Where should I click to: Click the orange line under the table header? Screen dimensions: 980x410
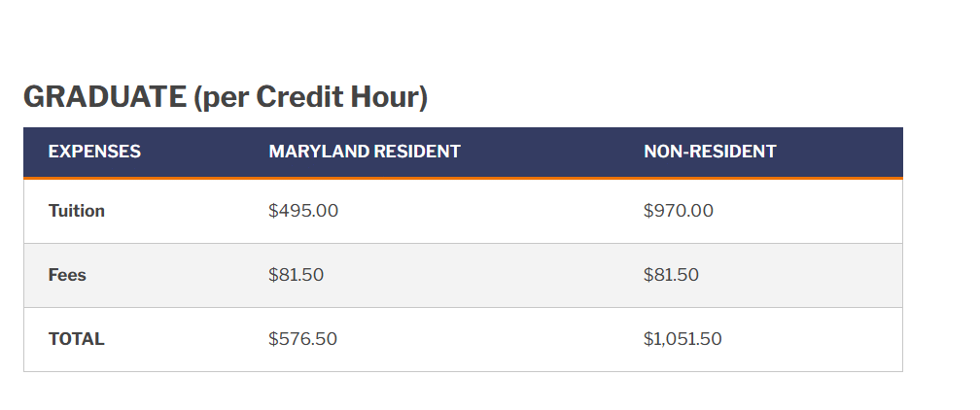click(x=463, y=179)
